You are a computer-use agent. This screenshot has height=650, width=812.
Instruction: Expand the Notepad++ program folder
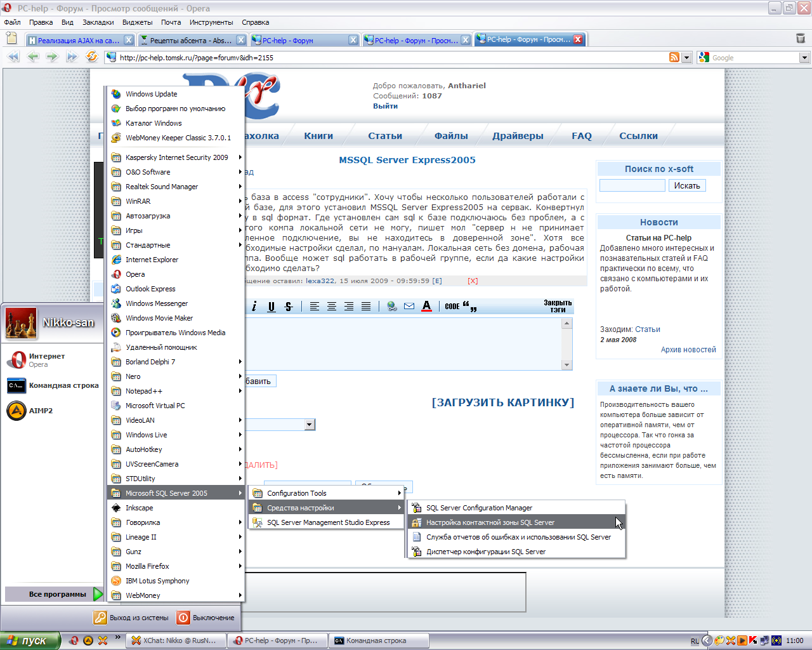176,391
